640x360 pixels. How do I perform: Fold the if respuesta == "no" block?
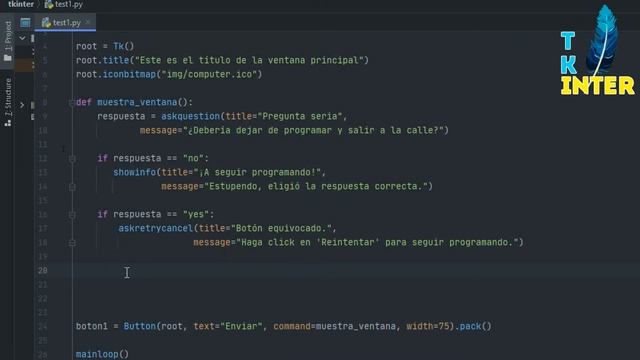point(72,158)
